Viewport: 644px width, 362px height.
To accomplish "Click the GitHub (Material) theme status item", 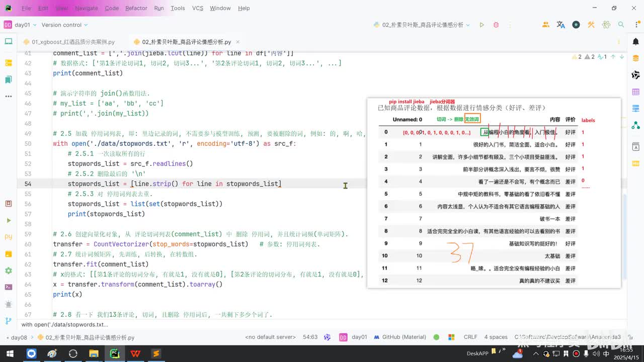I will point(400,337).
